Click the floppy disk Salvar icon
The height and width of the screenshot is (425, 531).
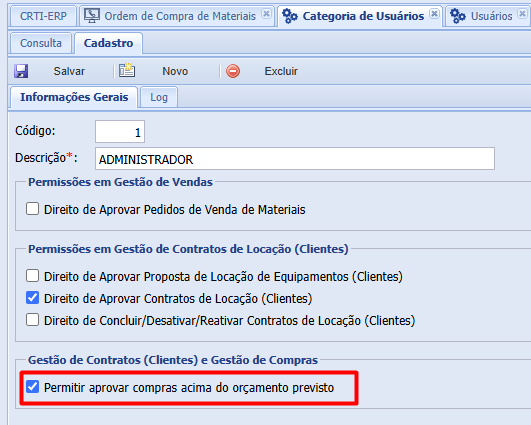[21, 71]
